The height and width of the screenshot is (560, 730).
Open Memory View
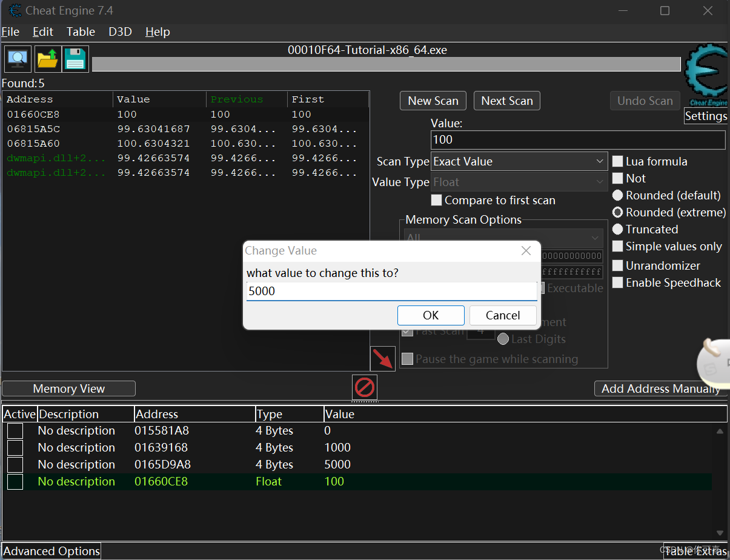[x=69, y=388]
